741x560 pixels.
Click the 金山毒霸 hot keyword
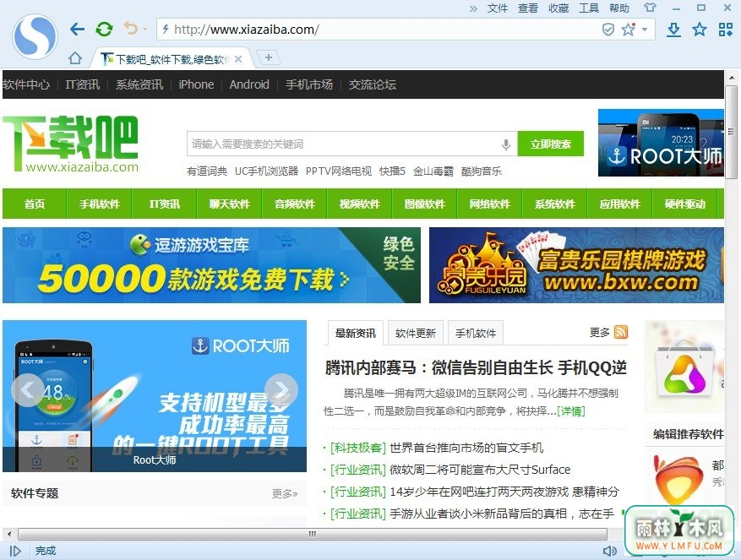433,171
